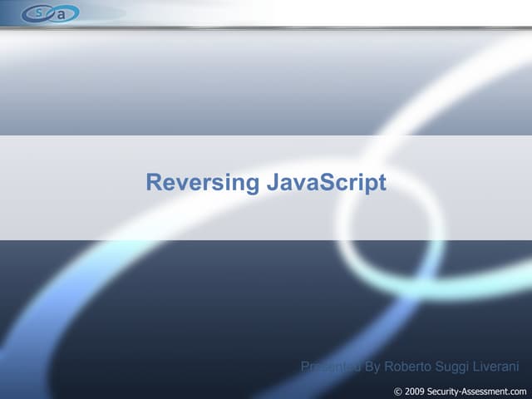The width and height of the screenshot is (532, 399).
Task: Click the word 'Suggi' in the presenter line
Action: pos(454,367)
